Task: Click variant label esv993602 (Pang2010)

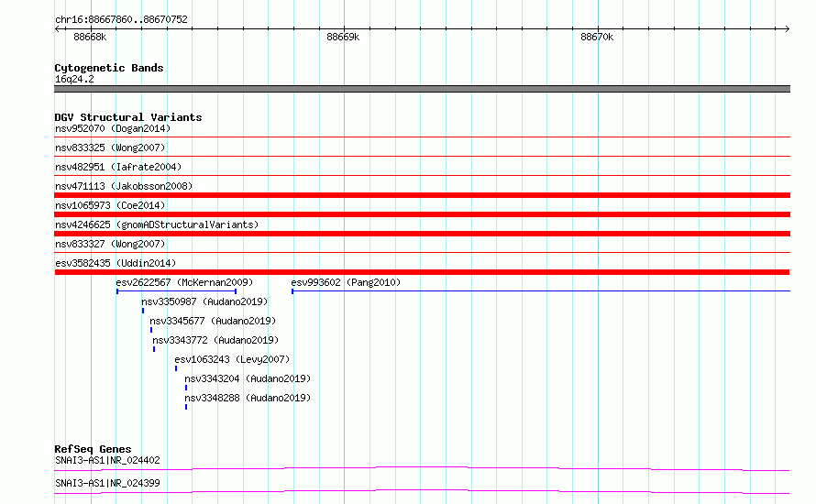Action: coord(346,282)
